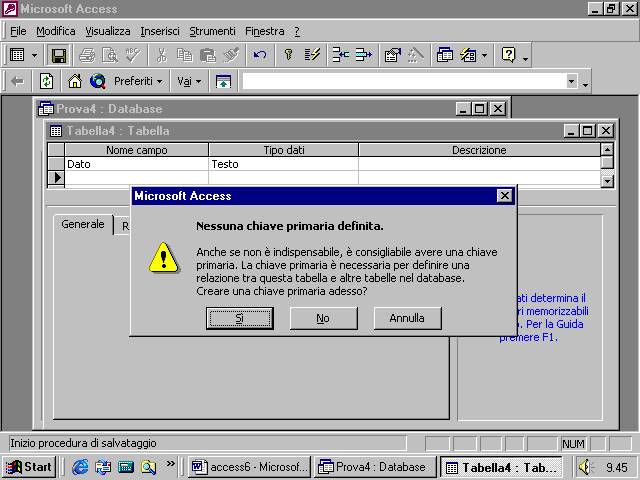Expand the address bar dropdown arrow
This screenshot has width=640, height=480.
point(571,81)
